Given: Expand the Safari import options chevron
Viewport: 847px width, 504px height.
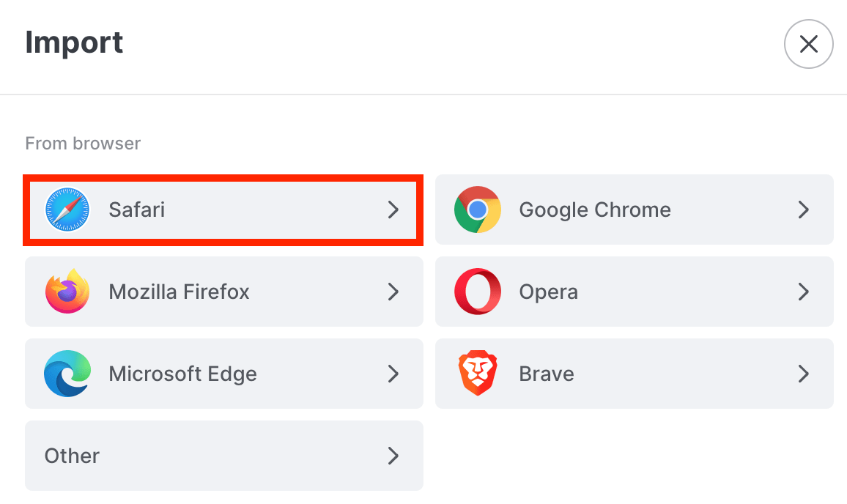Looking at the screenshot, I should (x=394, y=210).
